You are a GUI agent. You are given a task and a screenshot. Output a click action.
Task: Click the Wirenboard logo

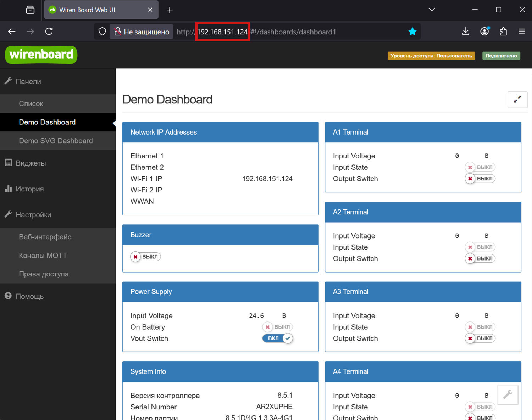(41, 55)
